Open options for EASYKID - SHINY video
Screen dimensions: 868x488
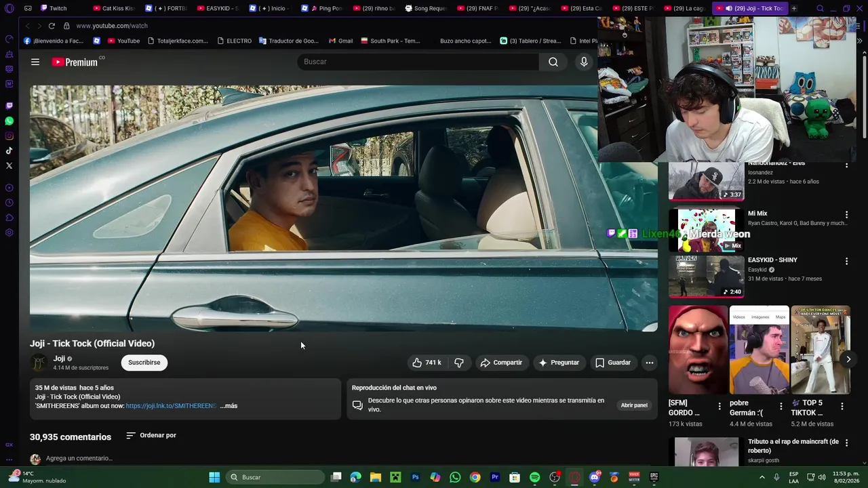(846, 261)
